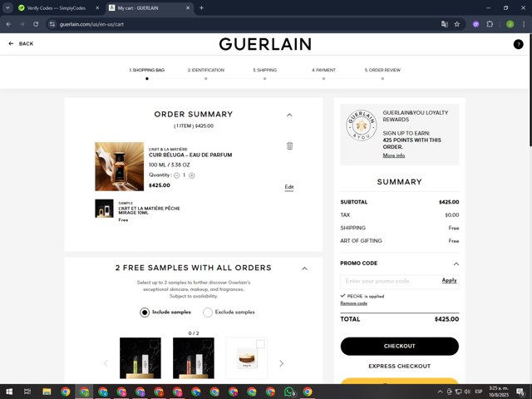Viewport: 532px width, 399px height.
Task: Show next samples with right arrow
Action: pyautogui.click(x=281, y=364)
